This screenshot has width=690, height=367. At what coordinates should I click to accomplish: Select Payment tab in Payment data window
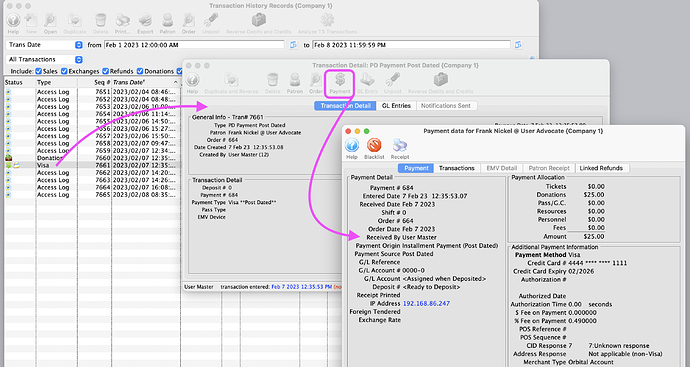click(416, 168)
